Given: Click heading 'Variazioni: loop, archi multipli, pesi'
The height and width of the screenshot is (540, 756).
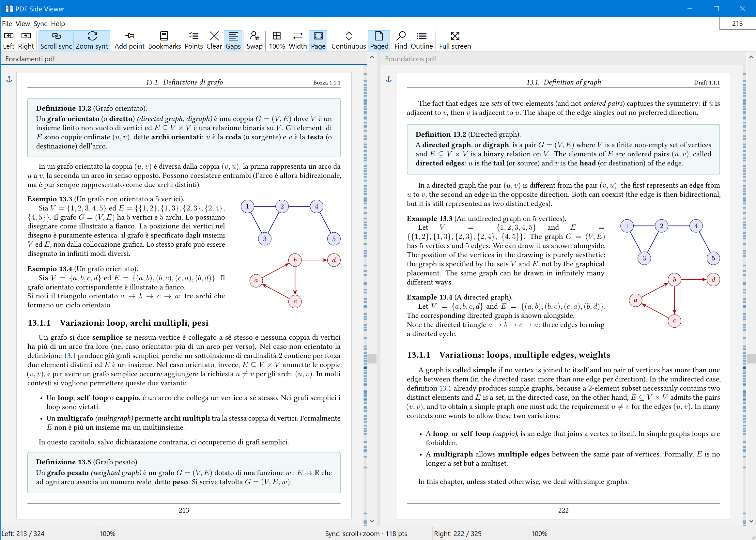Looking at the screenshot, I should [x=134, y=323].
